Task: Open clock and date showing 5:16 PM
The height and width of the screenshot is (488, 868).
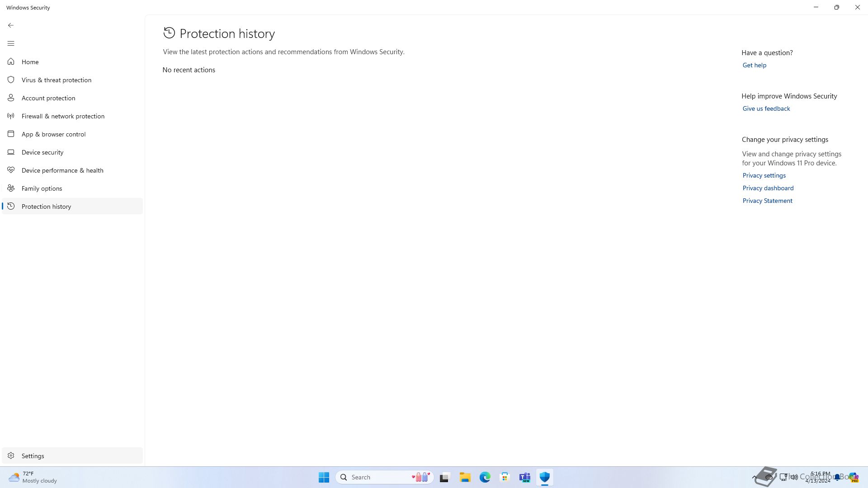Action: [818, 477]
